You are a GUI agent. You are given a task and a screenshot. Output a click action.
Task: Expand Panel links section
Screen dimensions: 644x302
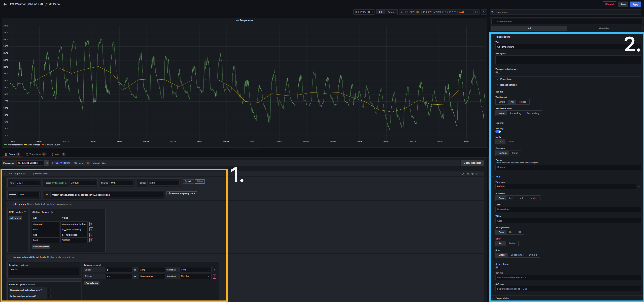506,79
